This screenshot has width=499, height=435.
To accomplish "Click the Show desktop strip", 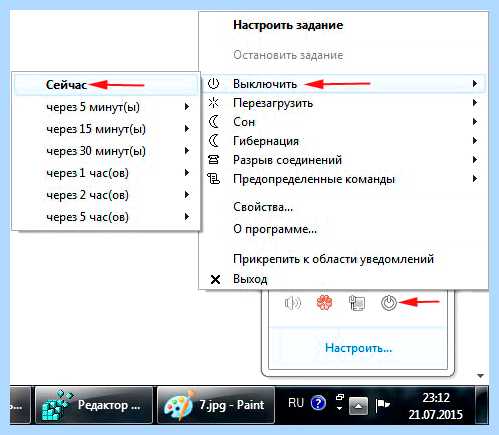I will pyautogui.click(x=482, y=405).
